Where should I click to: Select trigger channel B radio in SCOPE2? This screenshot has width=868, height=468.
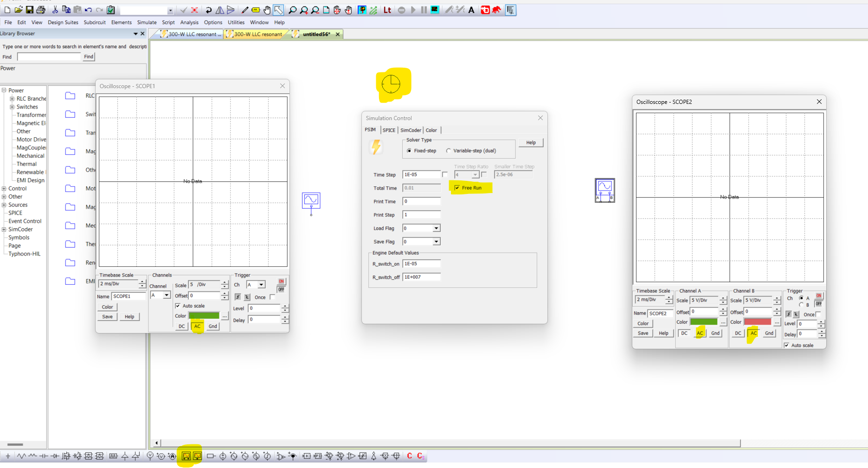point(801,305)
